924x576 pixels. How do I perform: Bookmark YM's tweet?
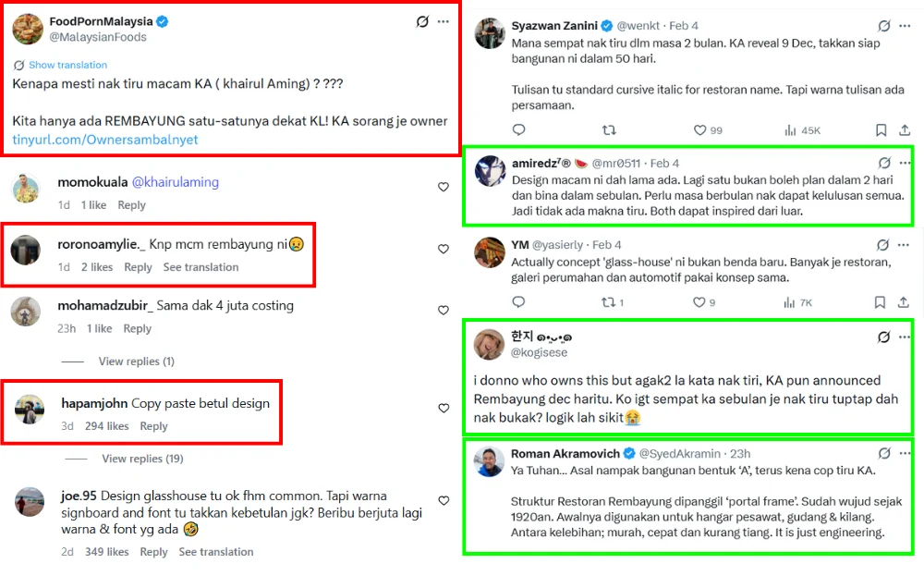coord(881,301)
